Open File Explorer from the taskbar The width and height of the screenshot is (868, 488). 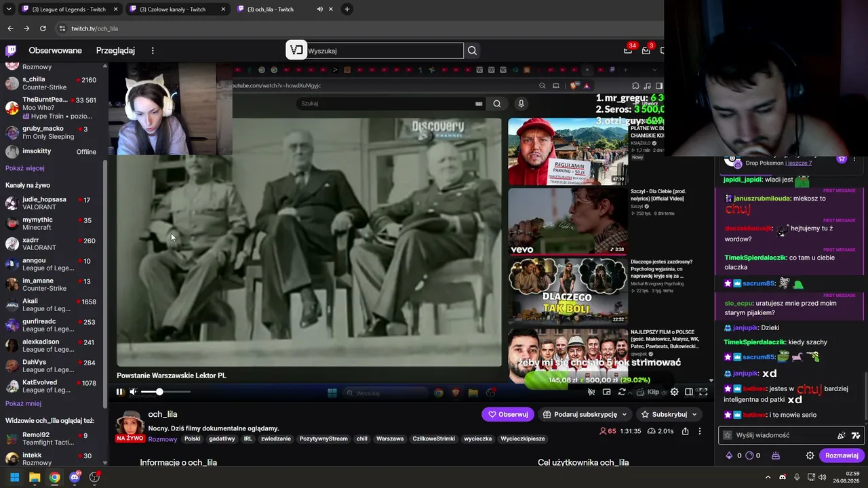[35, 477]
